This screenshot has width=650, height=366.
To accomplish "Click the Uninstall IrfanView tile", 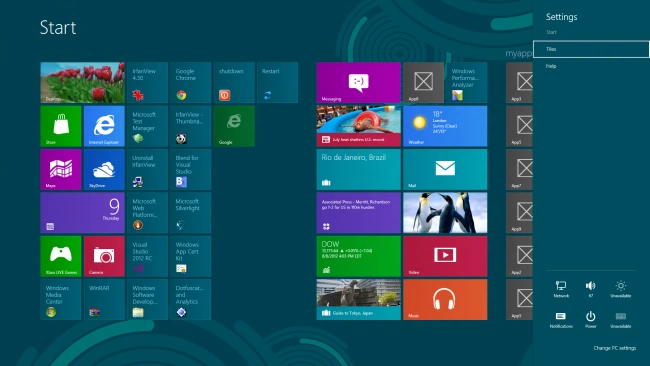I will pyautogui.click(x=148, y=170).
